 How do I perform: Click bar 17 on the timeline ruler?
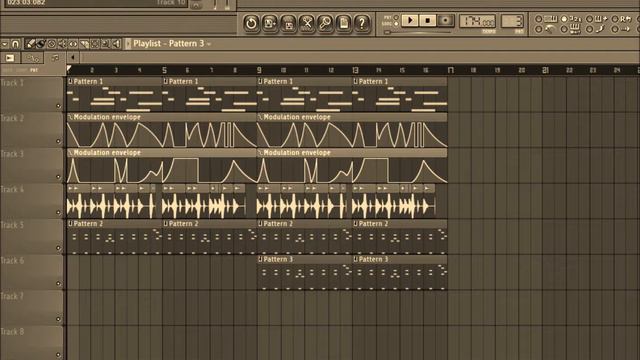451,70
